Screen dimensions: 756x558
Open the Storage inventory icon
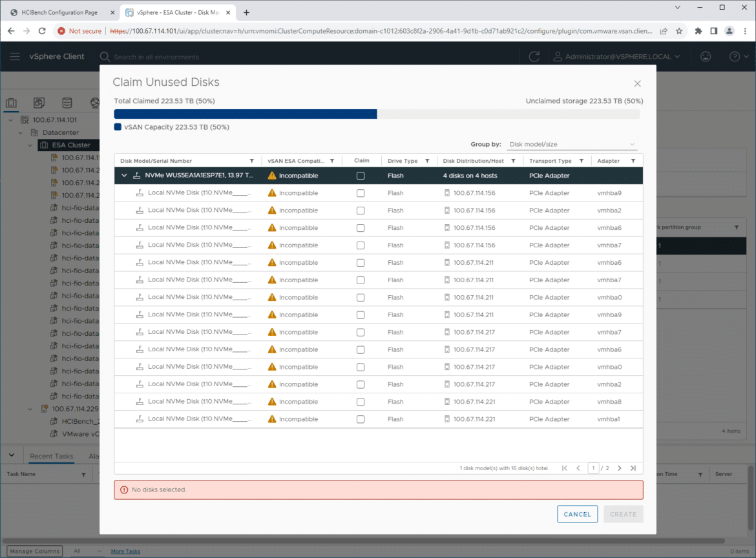[67, 103]
